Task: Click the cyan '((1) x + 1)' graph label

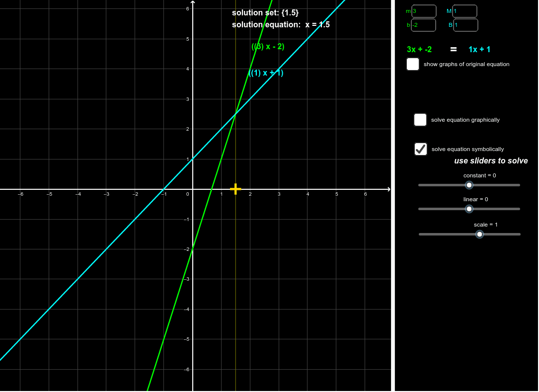Action: (x=266, y=73)
